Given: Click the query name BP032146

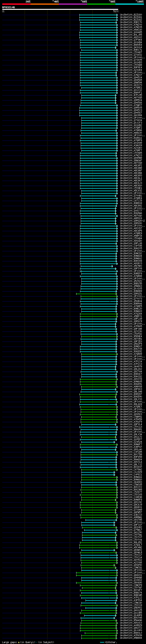Looking at the screenshot, I should 8,7.
